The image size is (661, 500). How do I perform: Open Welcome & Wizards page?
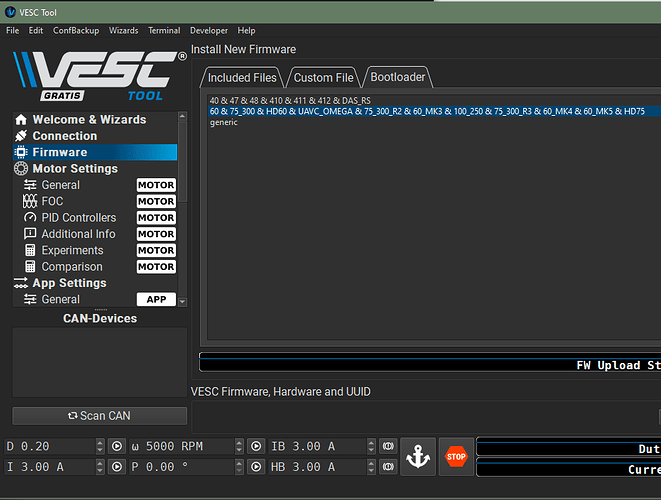click(88, 120)
